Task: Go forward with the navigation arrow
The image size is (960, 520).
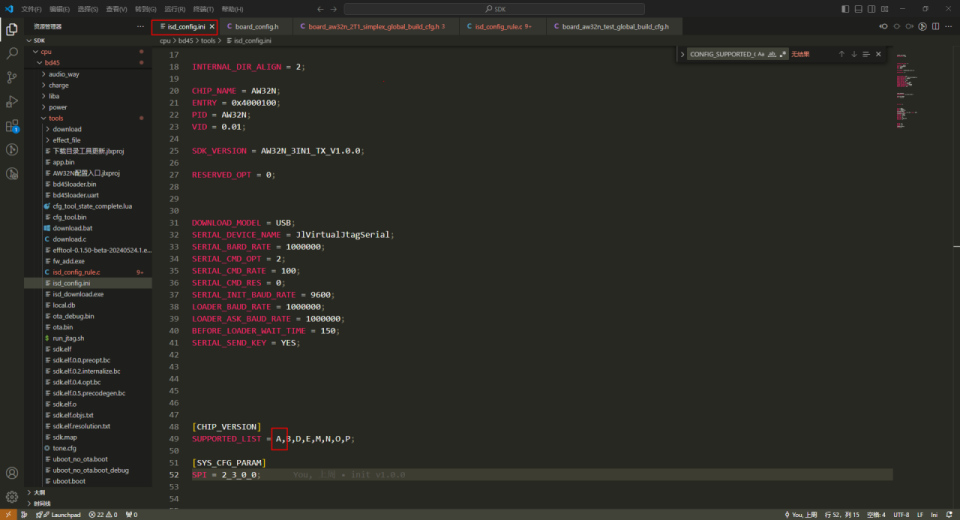Action: (334, 9)
